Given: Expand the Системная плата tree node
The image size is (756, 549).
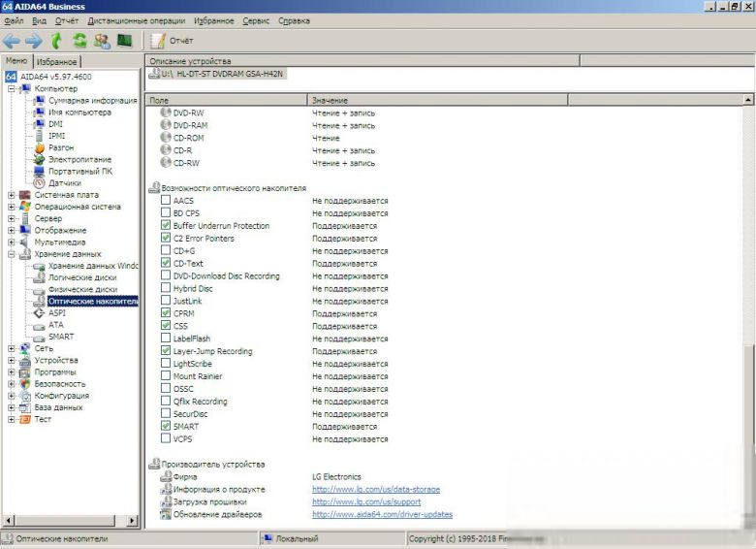Looking at the screenshot, I should pos(12,195).
